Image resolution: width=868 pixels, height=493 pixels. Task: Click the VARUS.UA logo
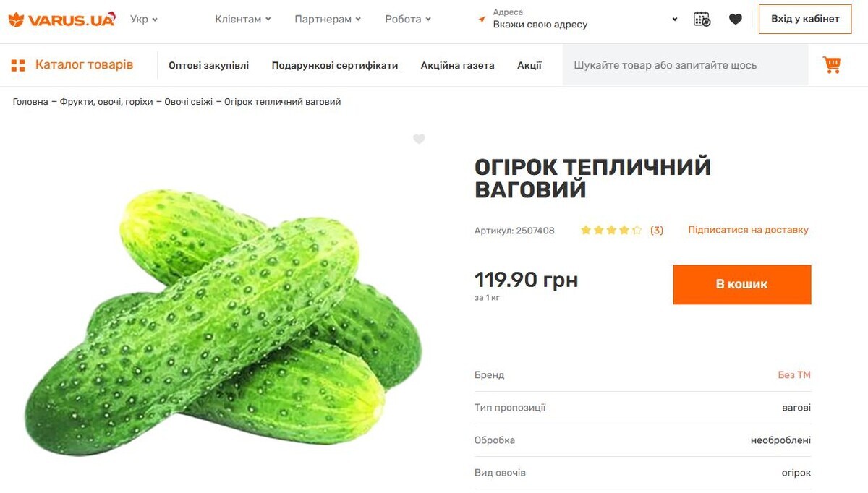[62, 20]
